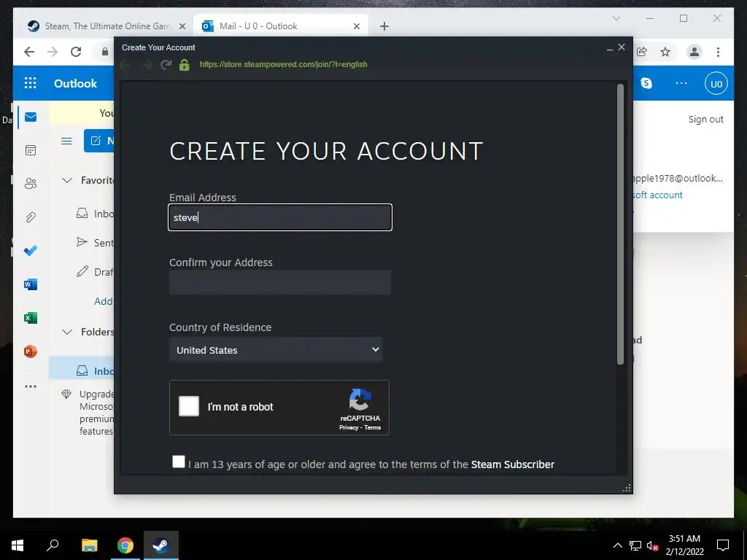
Task: Open taskbar search
Action: point(53,545)
